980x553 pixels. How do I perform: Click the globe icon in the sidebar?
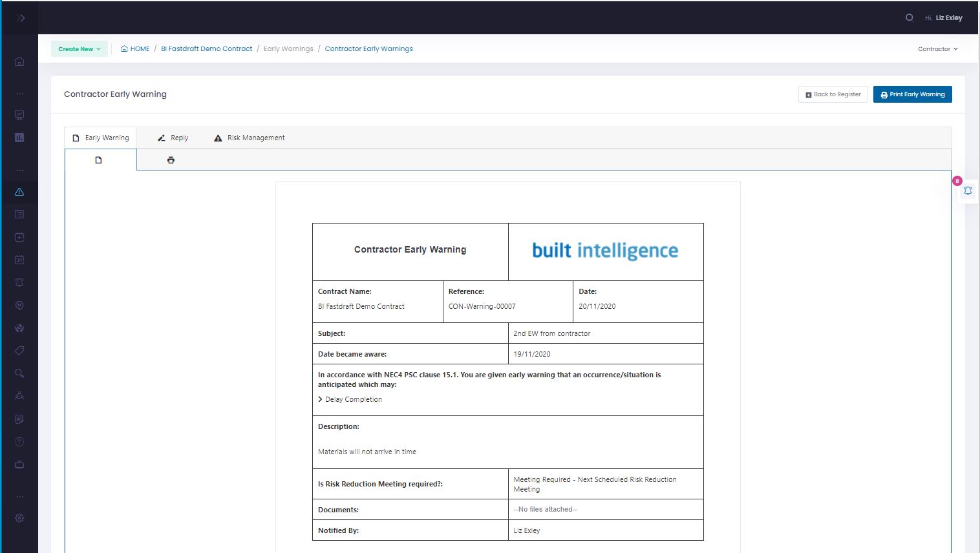[19, 328]
